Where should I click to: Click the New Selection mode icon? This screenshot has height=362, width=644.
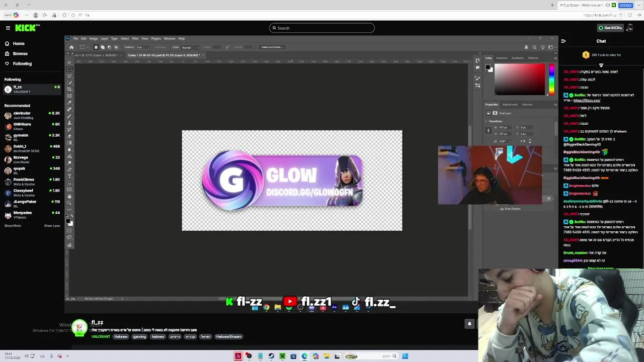coord(96,47)
